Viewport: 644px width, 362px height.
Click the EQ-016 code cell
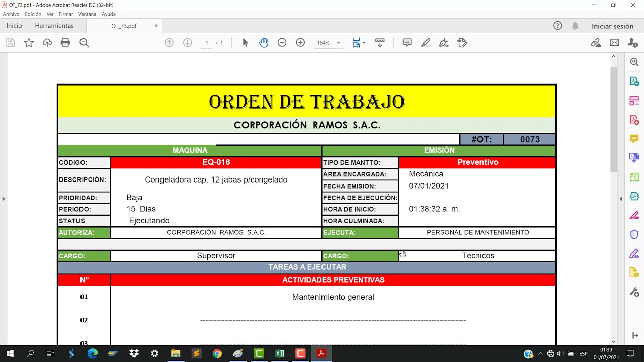pos(216,162)
